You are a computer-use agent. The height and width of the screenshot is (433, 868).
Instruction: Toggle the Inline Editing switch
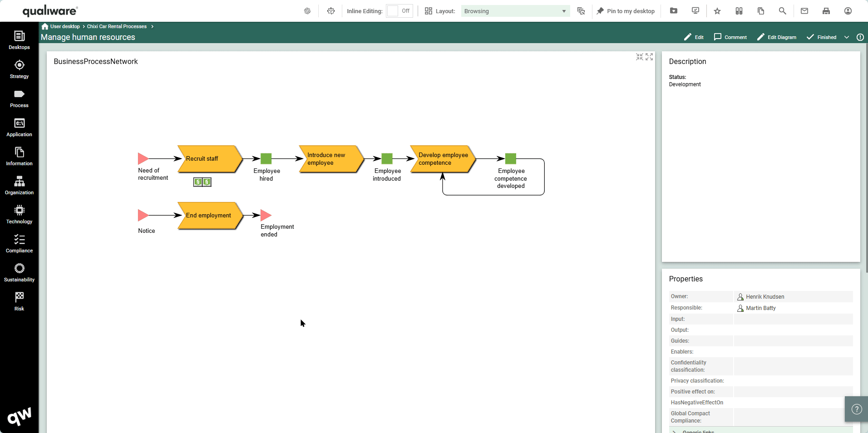click(399, 11)
